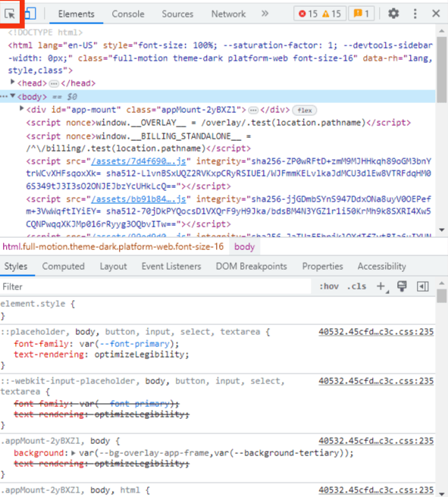This screenshot has height=497, width=448.
Task: Select the body breadcrumb
Action: tap(244, 246)
